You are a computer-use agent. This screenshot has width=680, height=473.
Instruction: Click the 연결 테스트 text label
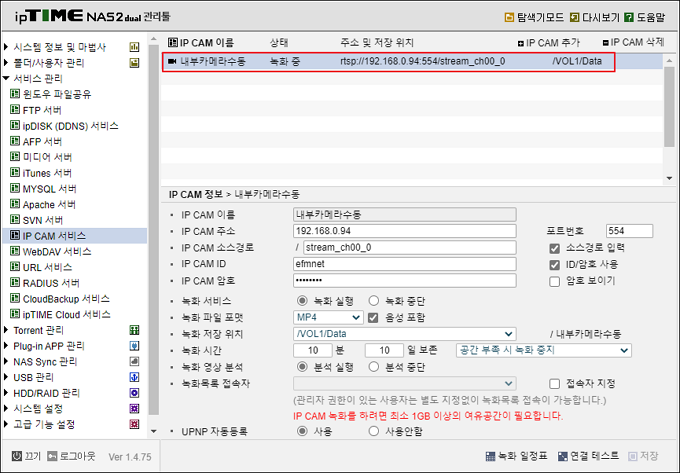pyautogui.click(x=594, y=456)
